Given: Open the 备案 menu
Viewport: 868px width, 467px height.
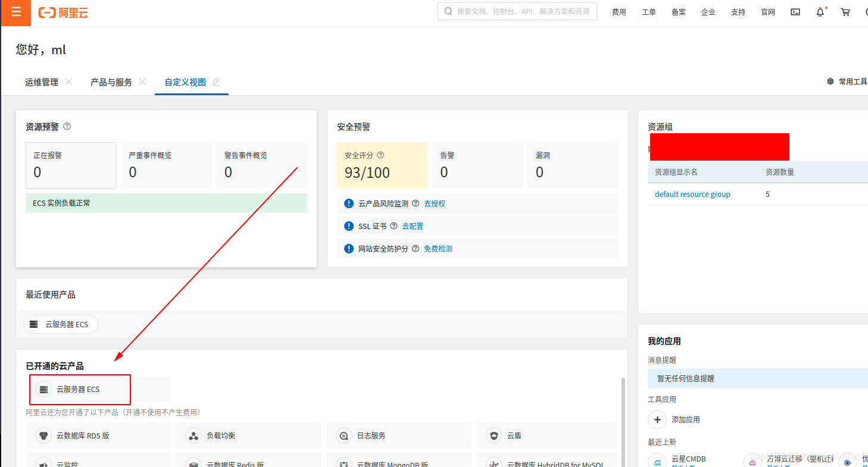Looking at the screenshot, I should tap(679, 12).
